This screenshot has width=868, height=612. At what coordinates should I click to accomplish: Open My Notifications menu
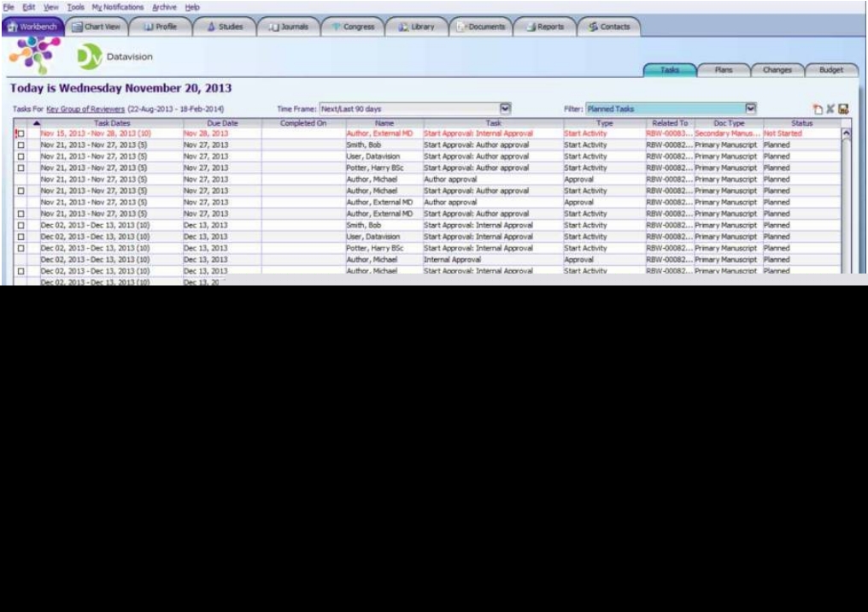[117, 7]
